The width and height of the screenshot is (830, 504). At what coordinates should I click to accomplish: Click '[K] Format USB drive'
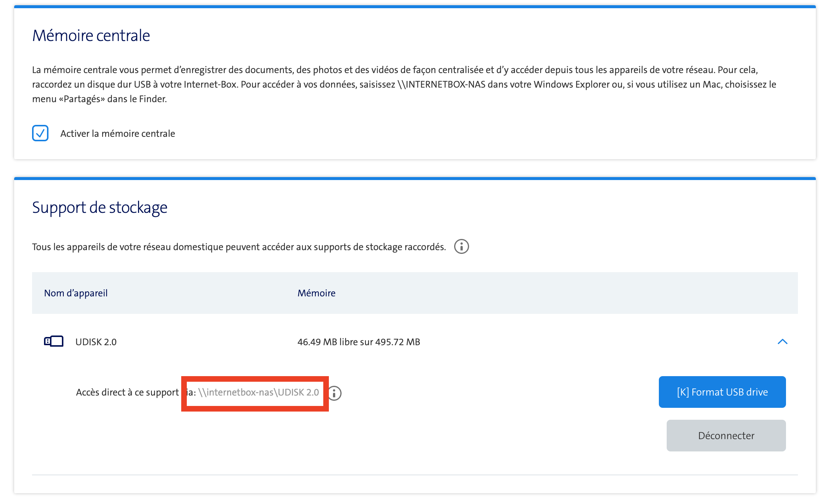point(722,392)
